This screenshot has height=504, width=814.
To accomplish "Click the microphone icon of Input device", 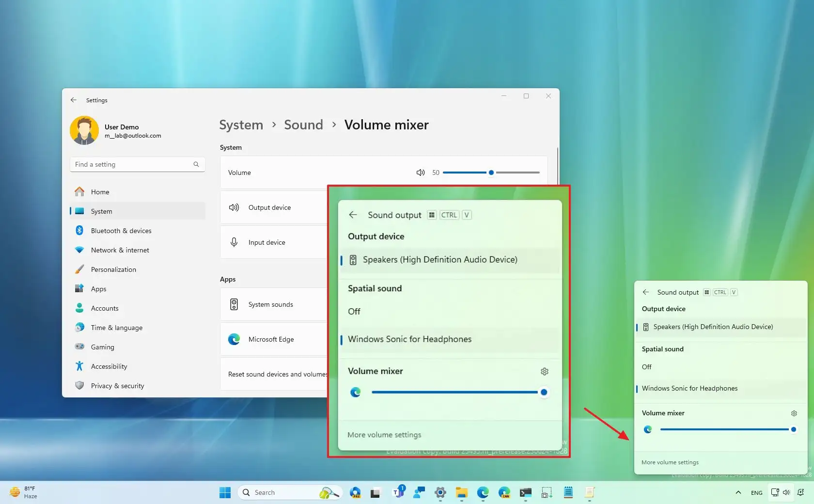I will point(234,242).
